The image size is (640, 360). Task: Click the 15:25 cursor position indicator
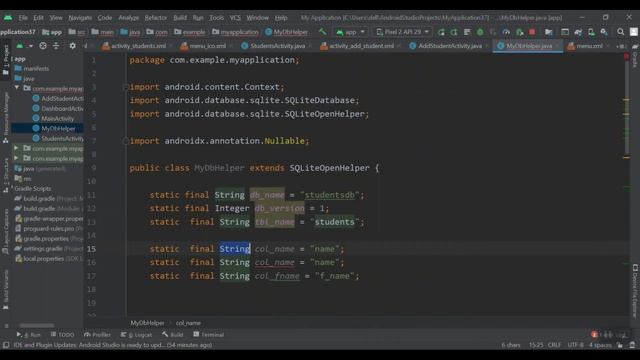pyautogui.click(x=536, y=345)
